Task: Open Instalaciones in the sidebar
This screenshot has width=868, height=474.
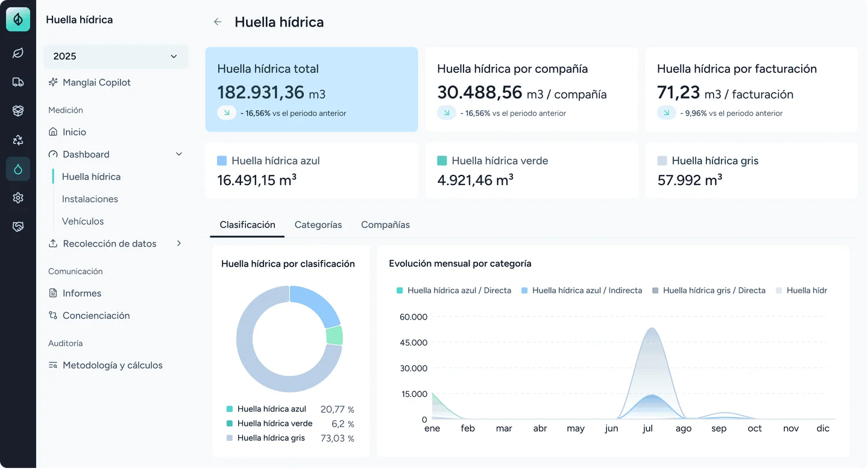Action: click(90, 199)
